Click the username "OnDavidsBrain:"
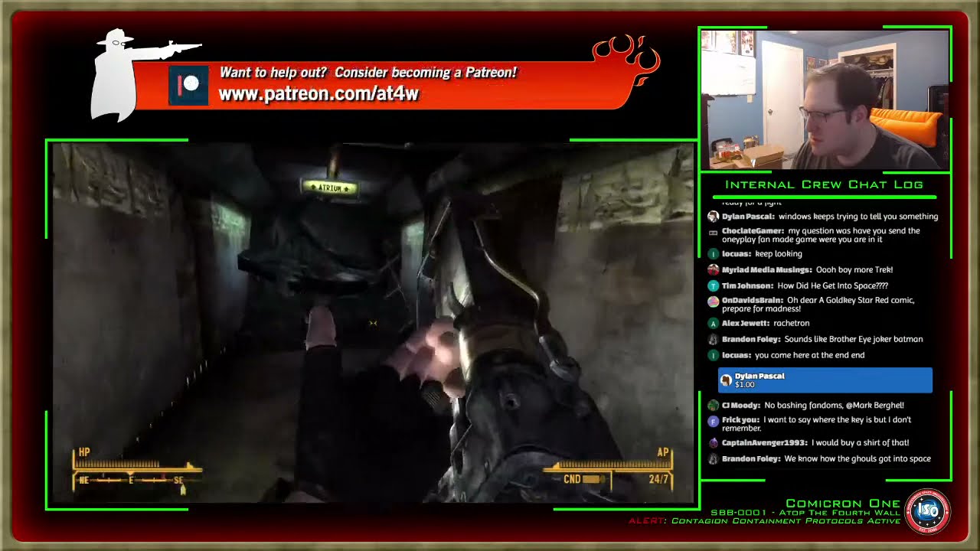The width and height of the screenshot is (980, 551). coord(753,301)
